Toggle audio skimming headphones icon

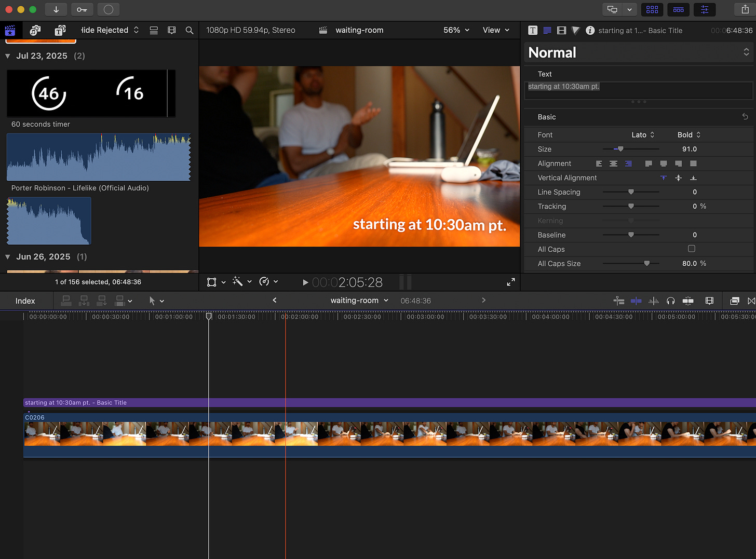pyautogui.click(x=671, y=301)
